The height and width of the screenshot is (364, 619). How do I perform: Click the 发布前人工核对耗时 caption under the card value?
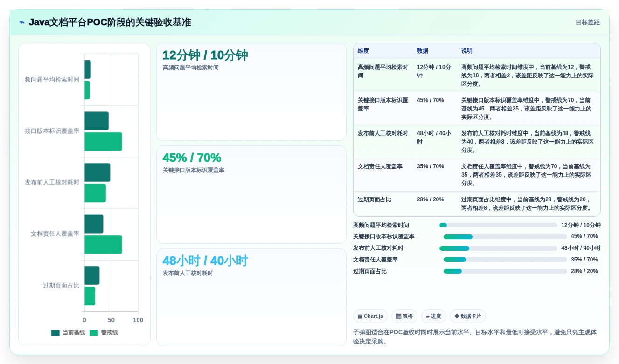pyautogui.click(x=188, y=273)
